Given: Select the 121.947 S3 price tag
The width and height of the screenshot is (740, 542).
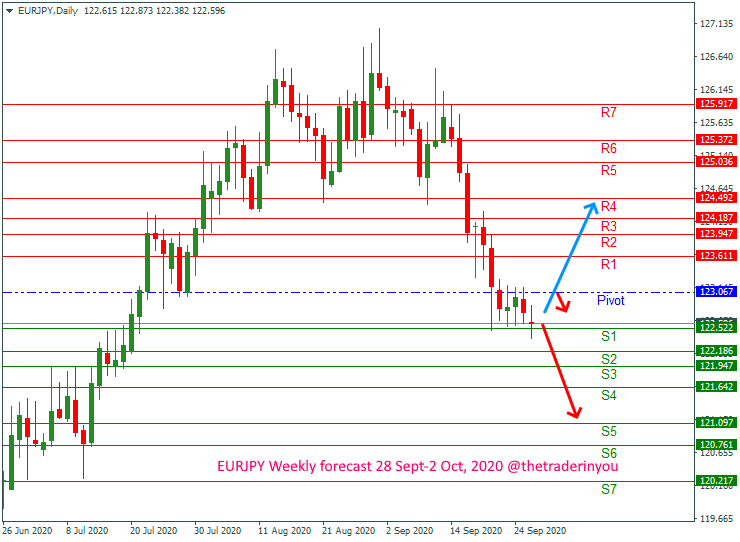Looking at the screenshot, I should [716, 366].
